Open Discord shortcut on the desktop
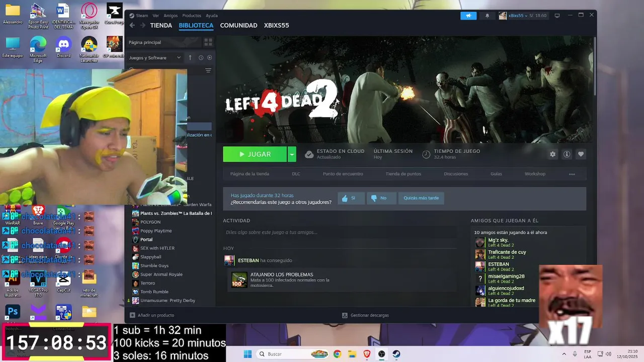This screenshot has height=362, width=644. tap(63, 47)
